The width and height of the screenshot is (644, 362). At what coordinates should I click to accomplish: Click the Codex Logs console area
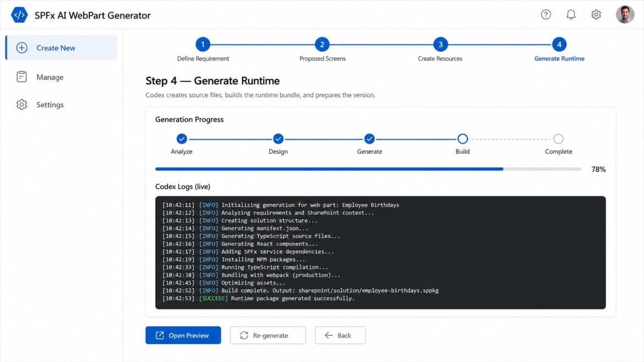pos(380,253)
